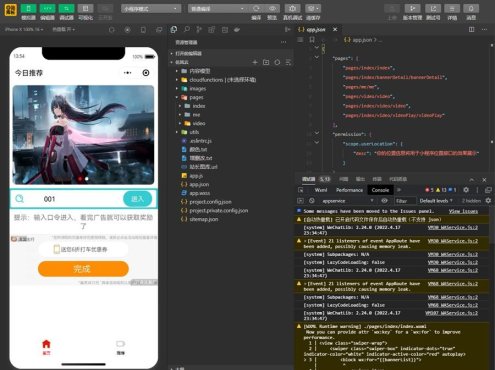Screen dimensions: 495x370
Task: Open iPhone X device selector dropdown
Action: pos(24,29)
